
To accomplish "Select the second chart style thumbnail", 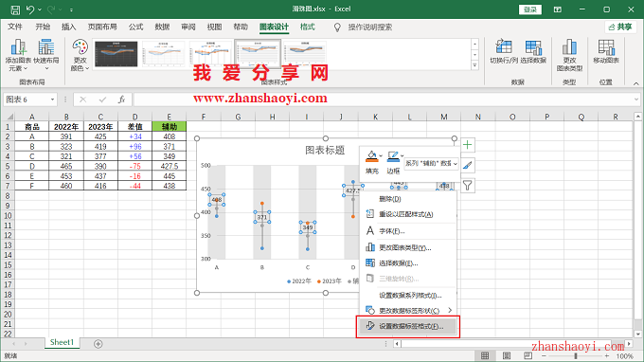I will coord(163,53).
